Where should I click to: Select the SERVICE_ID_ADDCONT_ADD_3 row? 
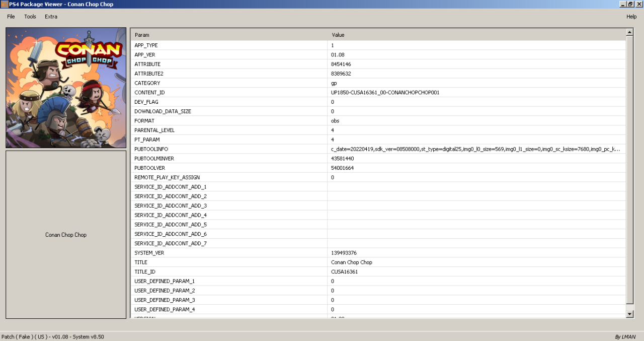[378, 206]
